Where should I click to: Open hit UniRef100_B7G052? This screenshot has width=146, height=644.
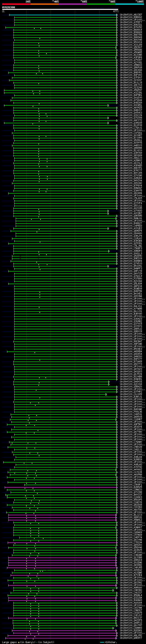pyautogui.click(x=131, y=27)
